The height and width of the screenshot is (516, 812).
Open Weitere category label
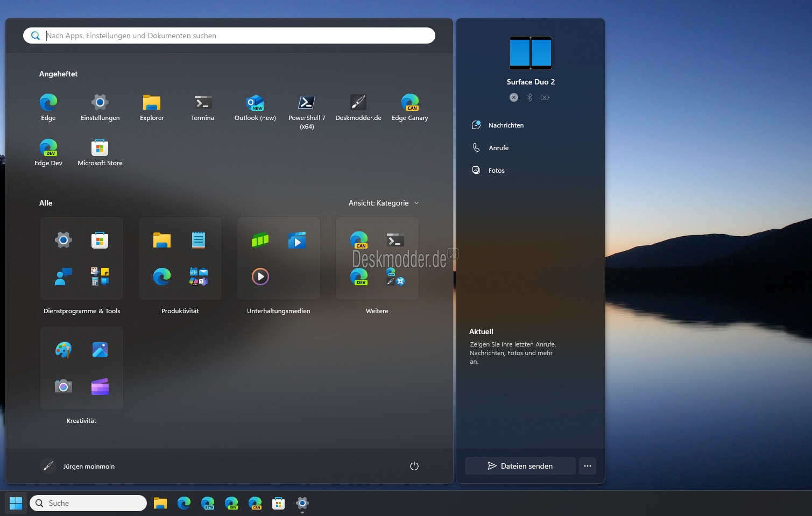point(377,311)
